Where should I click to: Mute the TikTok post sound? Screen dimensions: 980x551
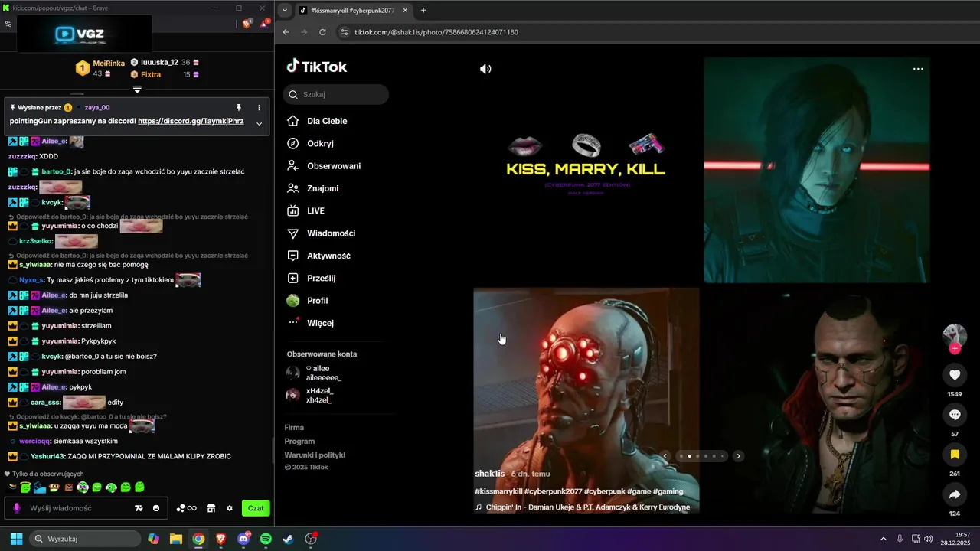(x=485, y=69)
